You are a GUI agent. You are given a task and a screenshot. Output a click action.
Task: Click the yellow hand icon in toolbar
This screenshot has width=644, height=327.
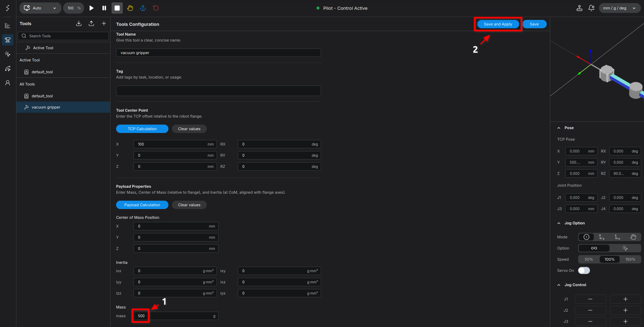tap(130, 8)
